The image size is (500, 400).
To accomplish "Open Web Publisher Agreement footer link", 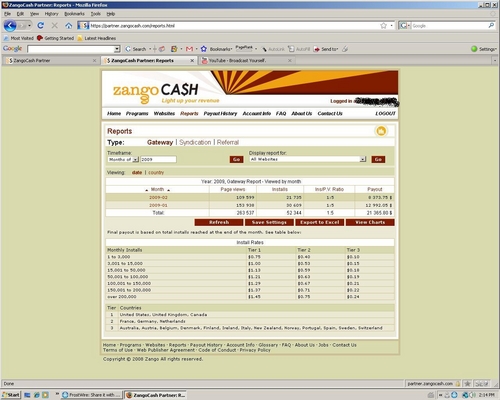I will 166,350.
